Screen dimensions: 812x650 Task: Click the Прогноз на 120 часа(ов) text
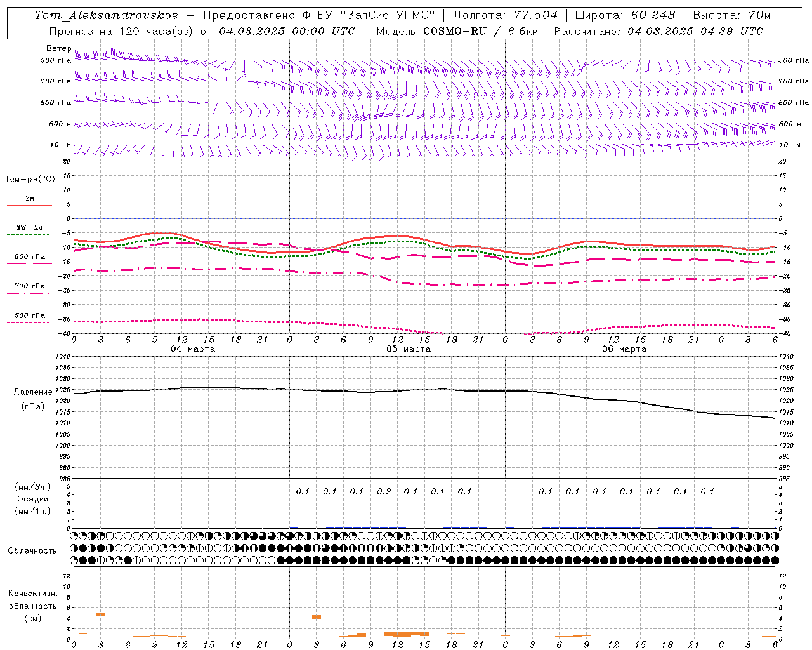tap(122, 31)
